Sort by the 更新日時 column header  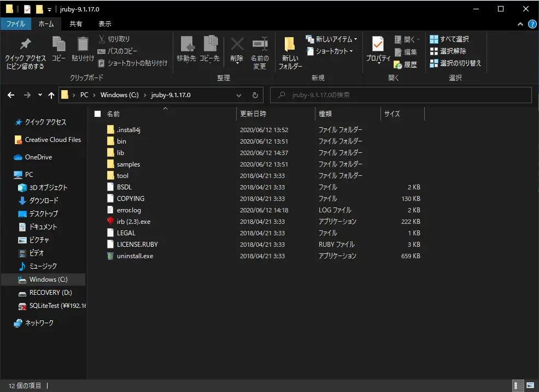pyautogui.click(x=276, y=114)
